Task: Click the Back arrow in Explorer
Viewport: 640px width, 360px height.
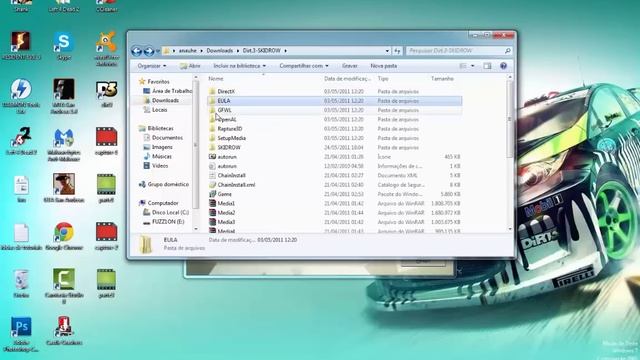Action: (x=136, y=51)
